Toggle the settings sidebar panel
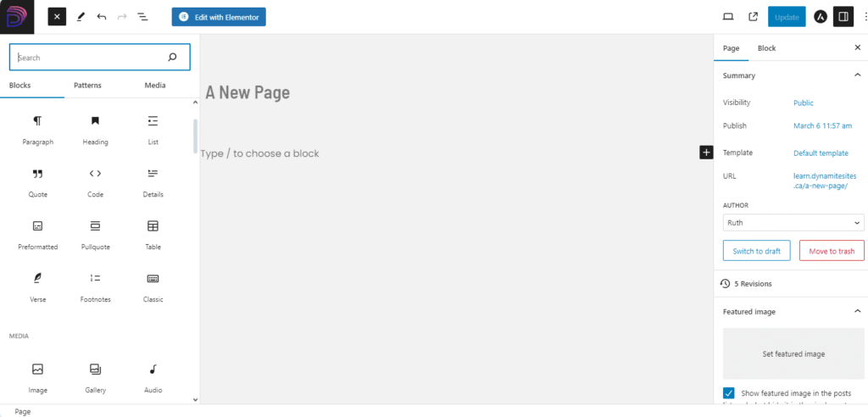Viewport: 868px width, 417px height. pos(843,17)
